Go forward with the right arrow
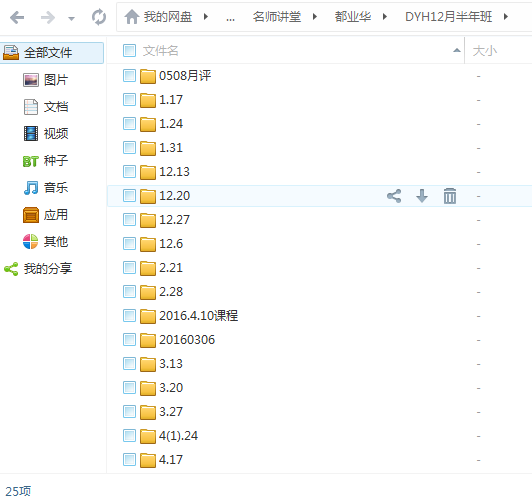 (x=48, y=17)
